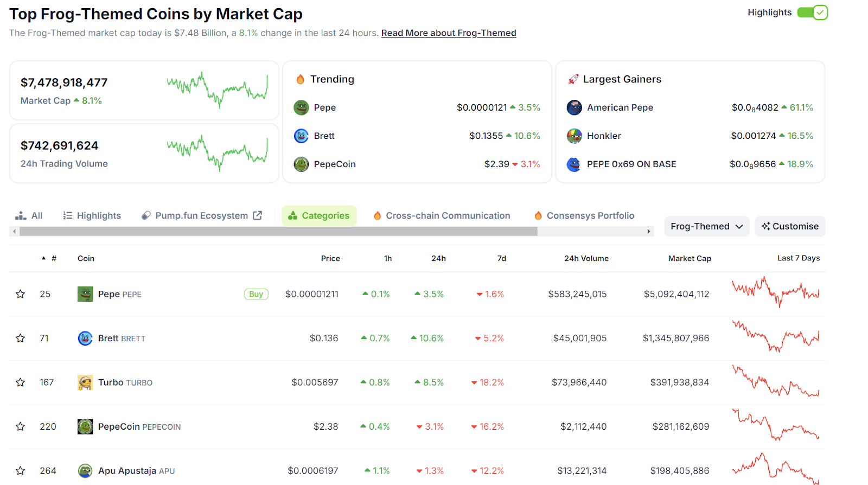Click PepeCoin icon in Trending card
868x485 pixels.
(x=301, y=164)
